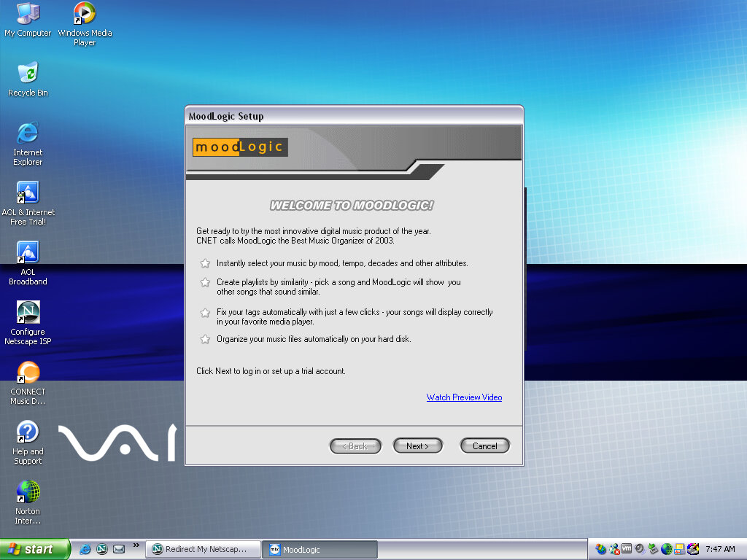Switch to Redirect My Netscape taskbar window
The width and height of the screenshot is (747, 560).
click(203, 550)
